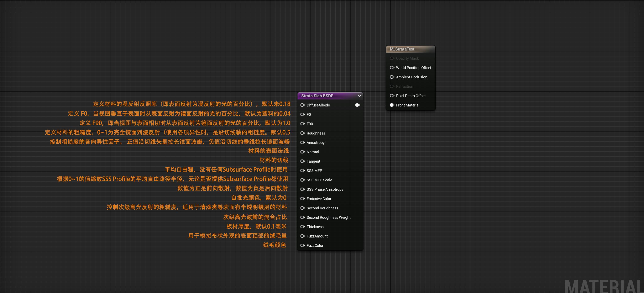Click the DiffuseAlbedo input pin

click(303, 105)
